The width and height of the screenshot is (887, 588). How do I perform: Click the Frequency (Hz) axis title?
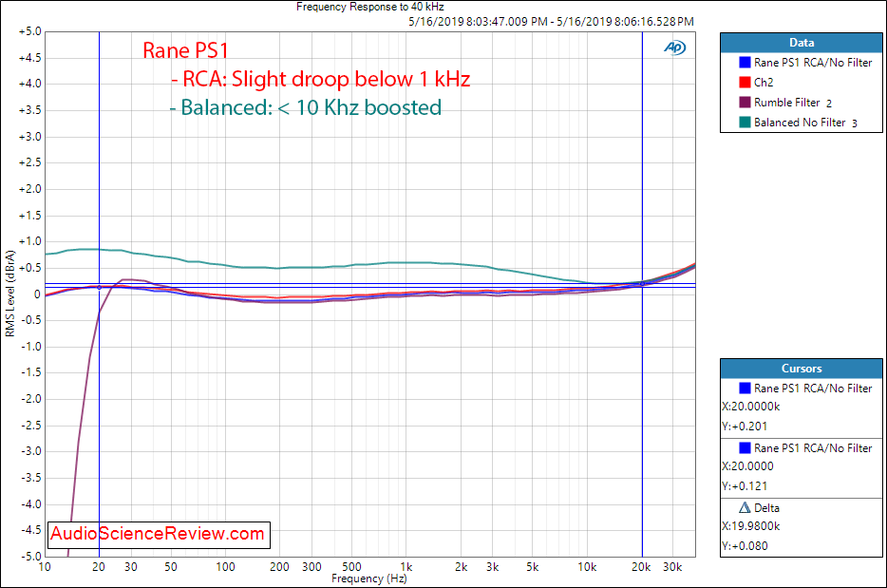(x=368, y=579)
